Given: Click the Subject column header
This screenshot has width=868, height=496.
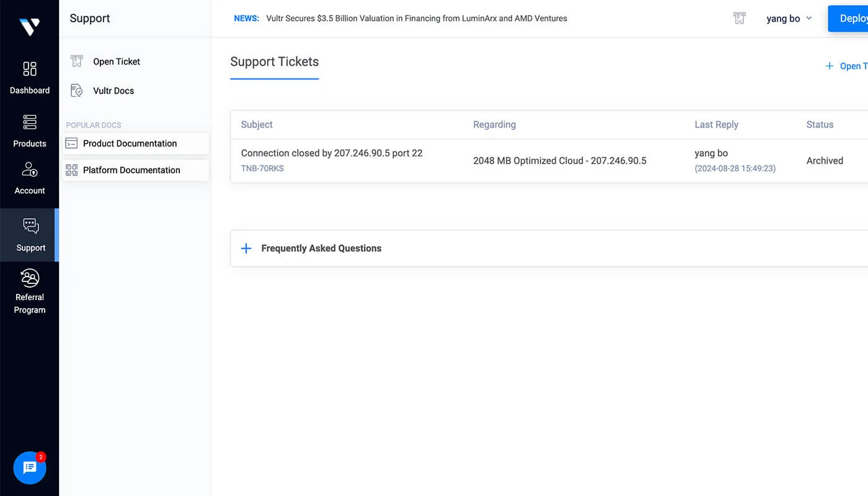Looking at the screenshot, I should 257,125.
